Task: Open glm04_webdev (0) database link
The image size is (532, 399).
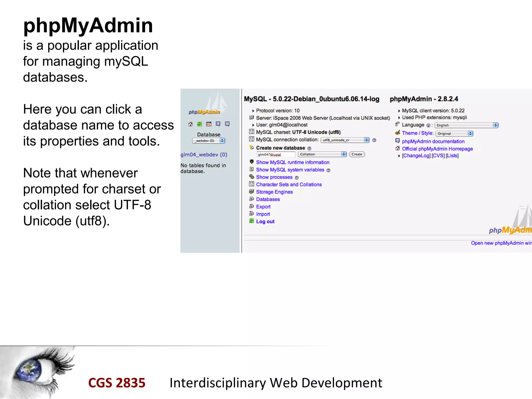Action: [x=204, y=155]
